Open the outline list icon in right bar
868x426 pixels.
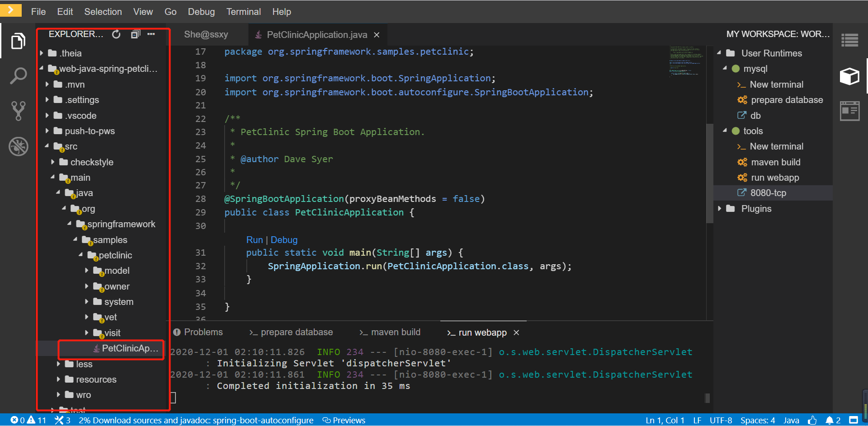coord(849,41)
